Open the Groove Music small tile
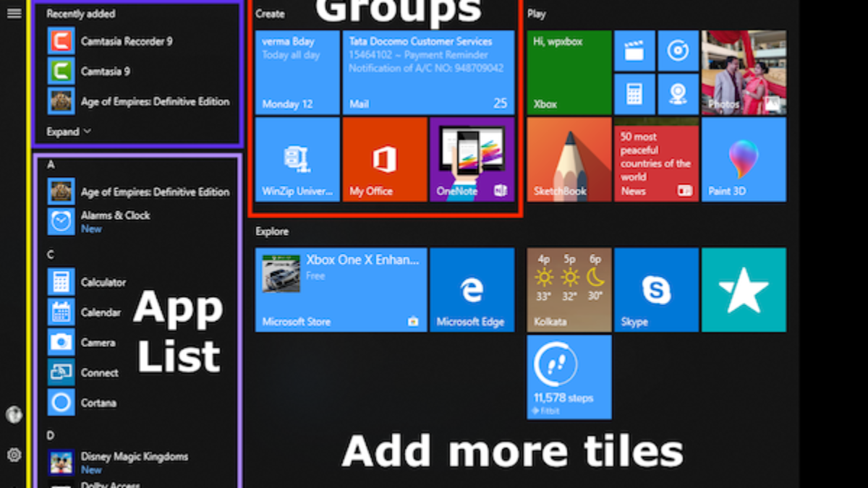The image size is (868, 488). (x=678, y=51)
